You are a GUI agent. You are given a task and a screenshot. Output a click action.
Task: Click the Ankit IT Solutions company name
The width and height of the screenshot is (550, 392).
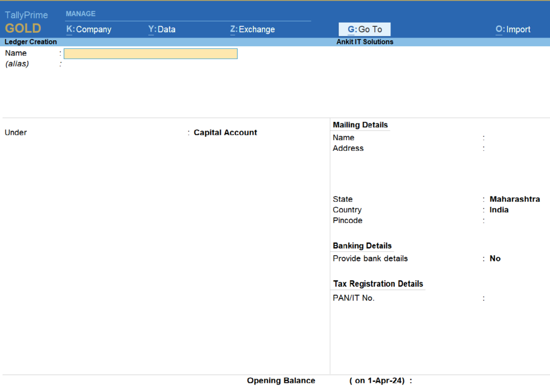click(x=365, y=41)
